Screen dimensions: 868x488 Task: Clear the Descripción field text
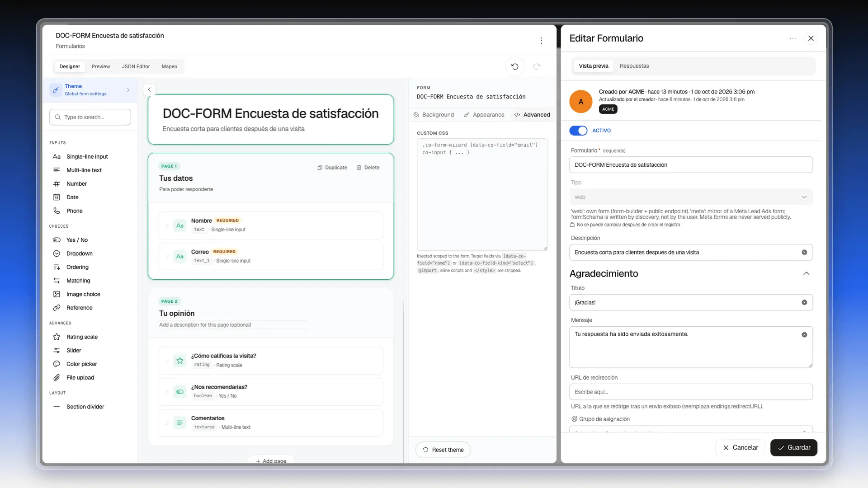(804, 252)
